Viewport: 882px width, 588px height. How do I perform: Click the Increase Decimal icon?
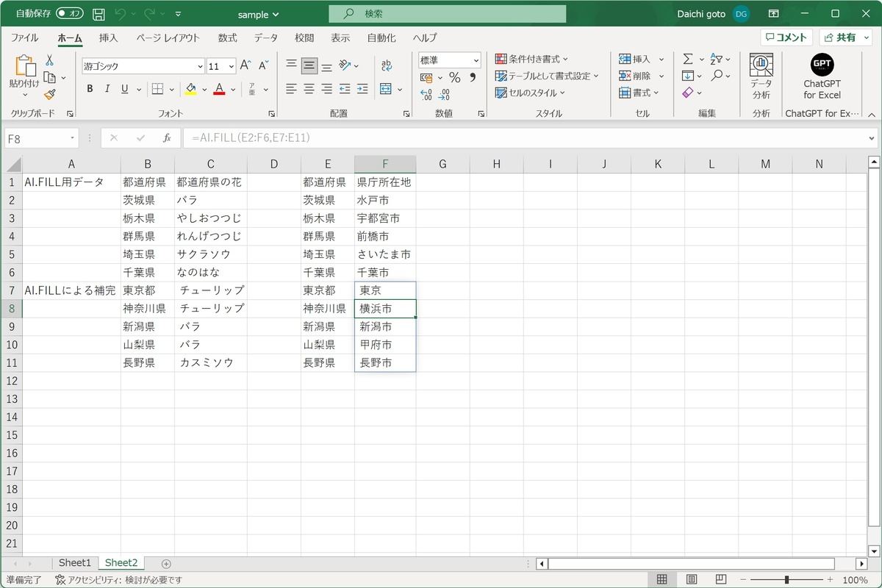[426, 94]
